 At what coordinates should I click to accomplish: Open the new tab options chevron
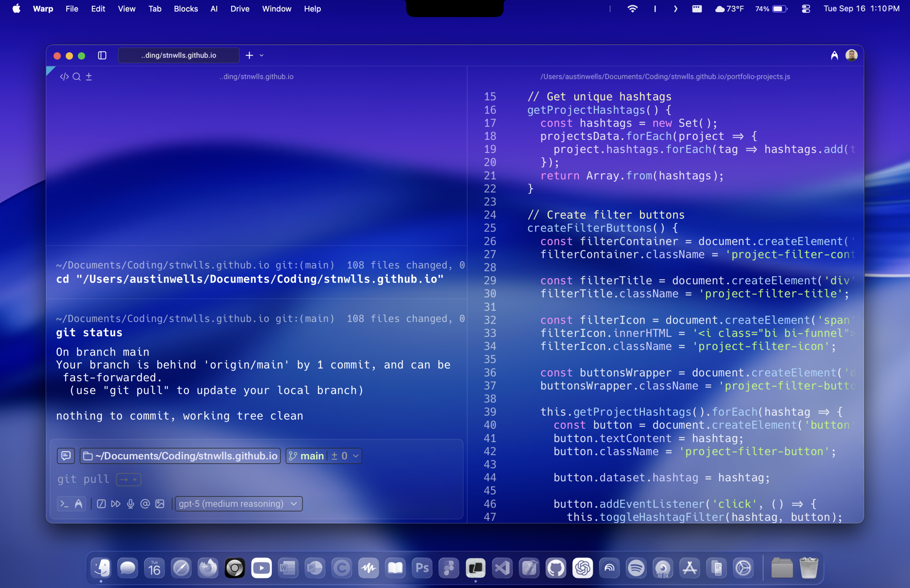click(x=261, y=55)
